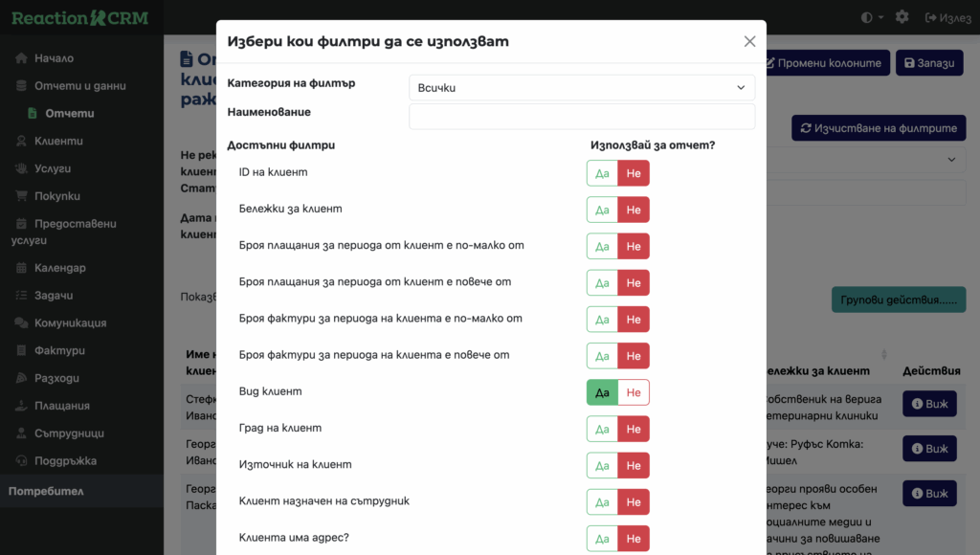Expand Отчети и данни sidebar section
This screenshot has height=555, width=980.
[x=79, y=86]
